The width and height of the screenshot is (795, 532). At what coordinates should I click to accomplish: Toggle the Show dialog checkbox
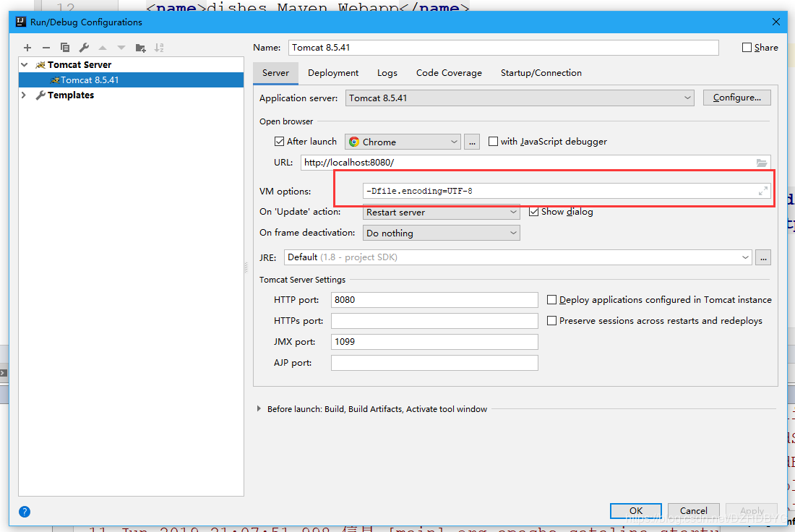533,212
